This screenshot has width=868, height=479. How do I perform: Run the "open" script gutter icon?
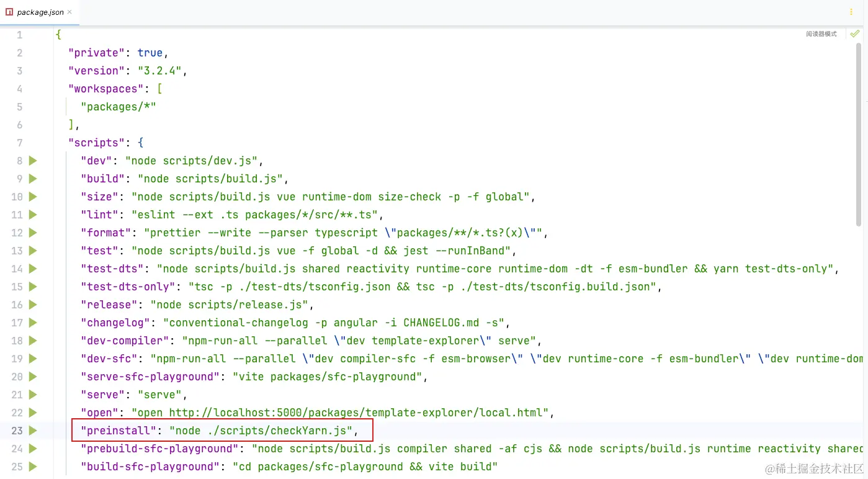coord(33,413)
